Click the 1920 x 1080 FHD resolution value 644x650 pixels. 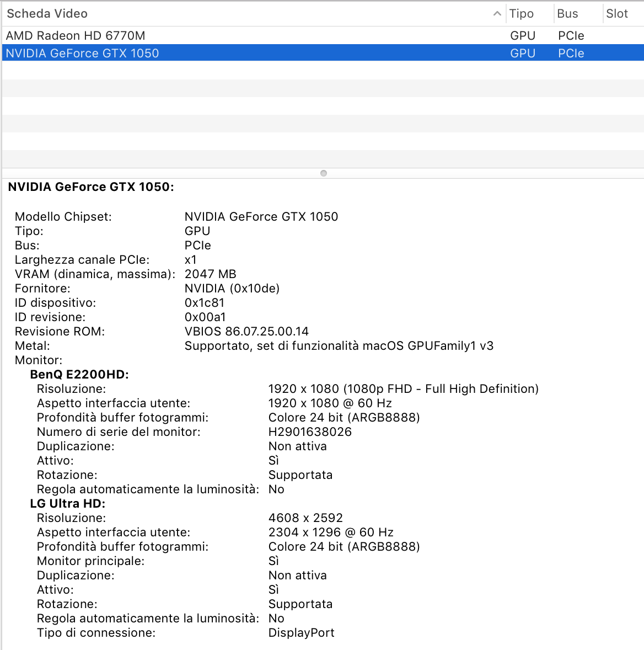tap(404, 389)
